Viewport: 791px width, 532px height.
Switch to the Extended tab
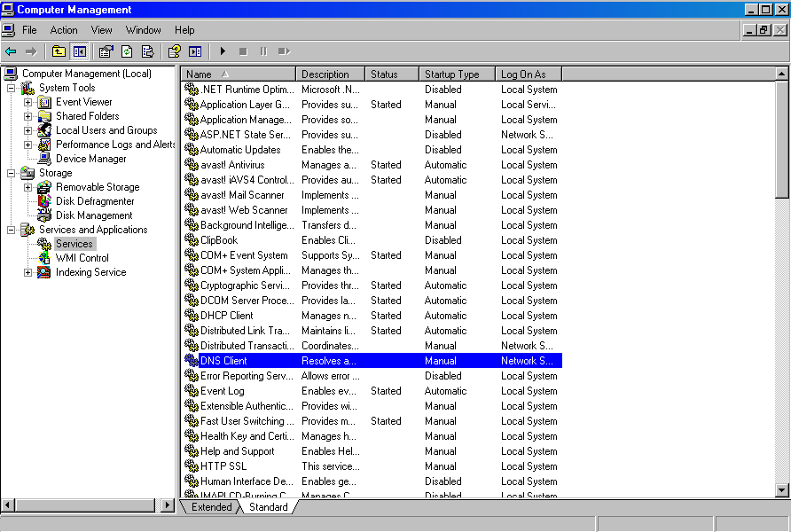[211, 507]
